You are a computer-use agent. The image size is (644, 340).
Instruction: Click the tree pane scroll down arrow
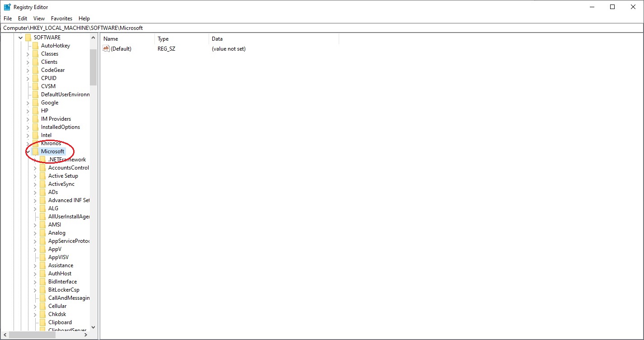pyautogui.click(x=93, y=327)
